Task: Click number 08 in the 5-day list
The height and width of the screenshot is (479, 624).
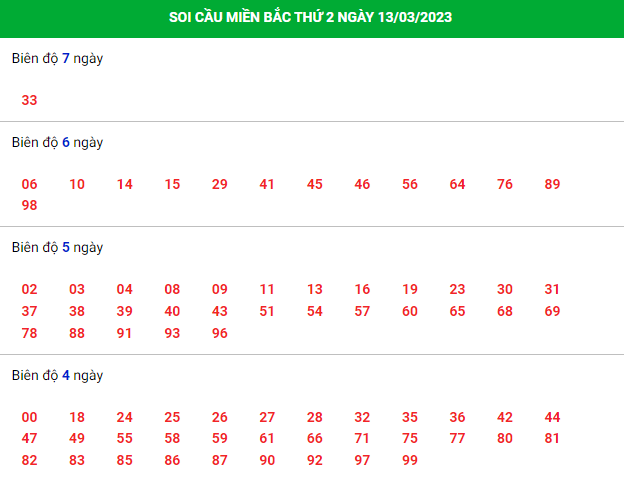Action: (x=172, y=289)
